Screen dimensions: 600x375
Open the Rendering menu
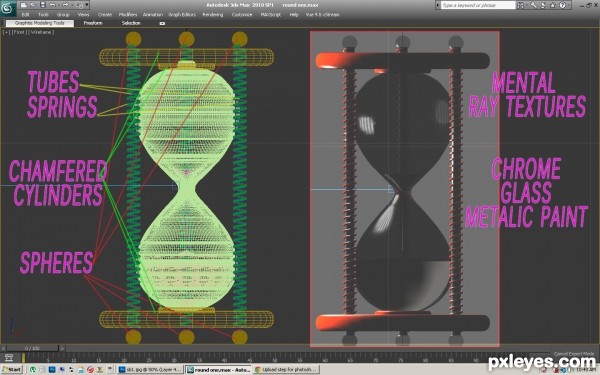click(213, 15)
